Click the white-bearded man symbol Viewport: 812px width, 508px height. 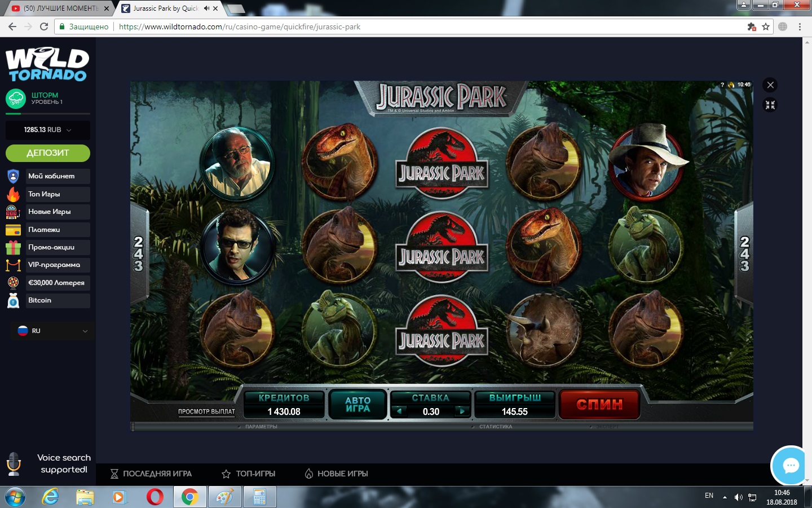[237, 163]
